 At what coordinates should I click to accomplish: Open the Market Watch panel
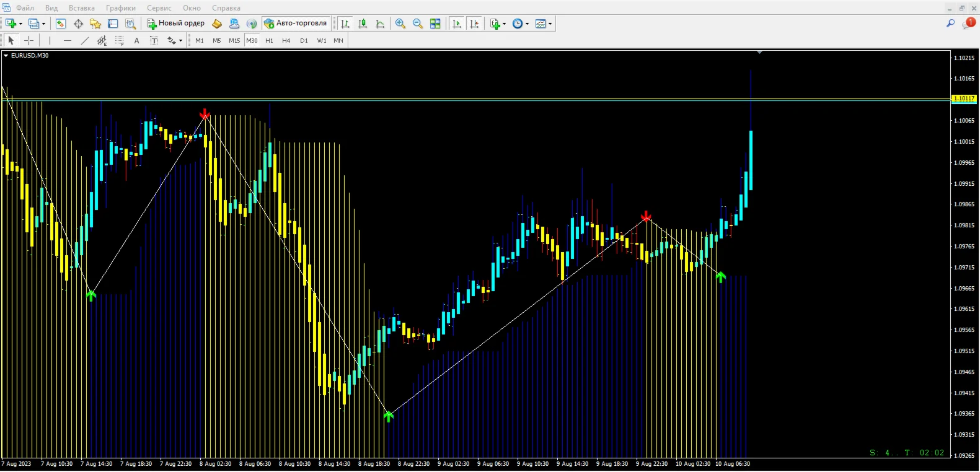pos(61,24)
